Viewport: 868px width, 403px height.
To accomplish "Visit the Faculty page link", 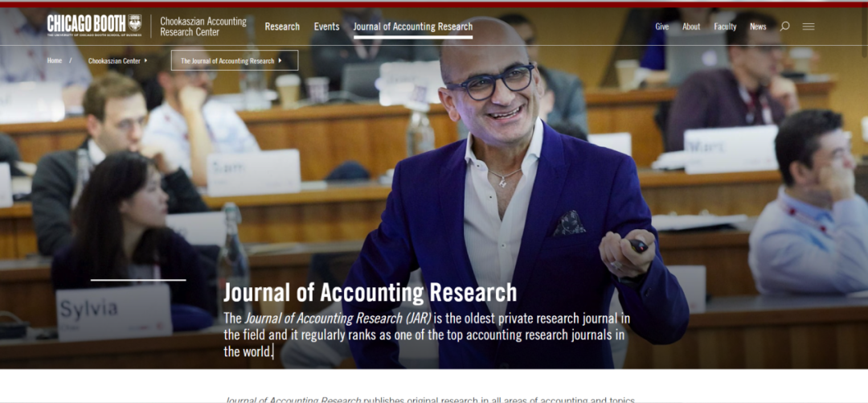I will [725, 26].
